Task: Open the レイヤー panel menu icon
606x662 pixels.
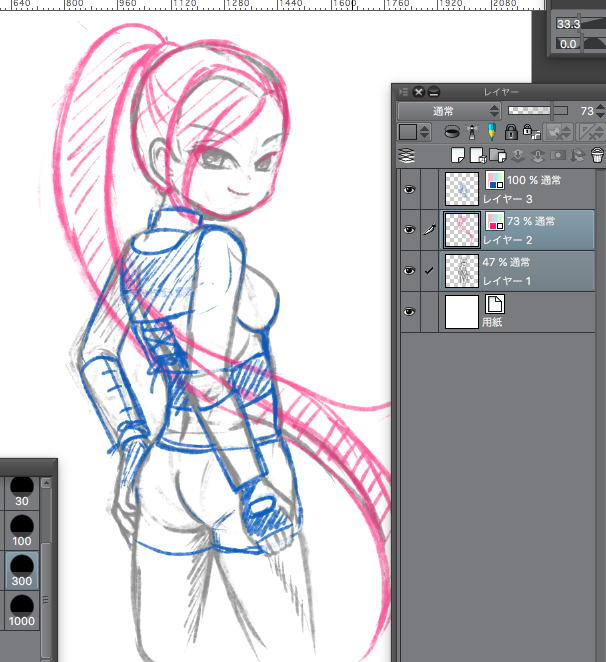Action: point(404,92)
